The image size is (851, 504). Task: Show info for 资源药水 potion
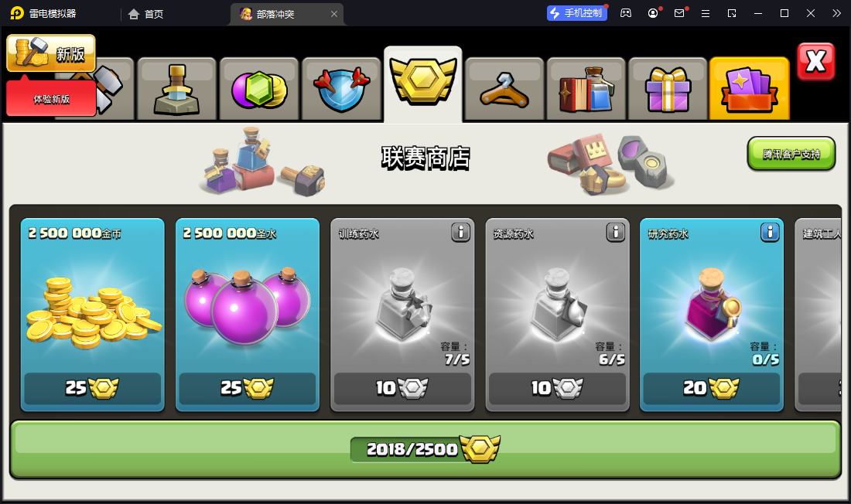[x=616, y=233]
